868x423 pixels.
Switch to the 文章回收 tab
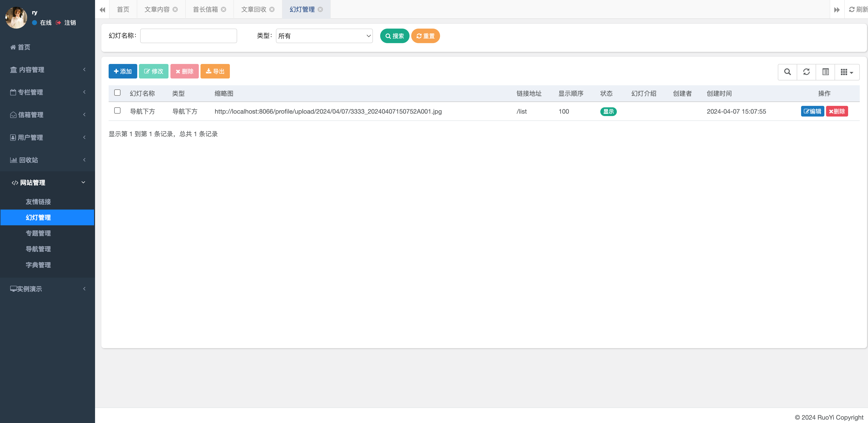253,9
